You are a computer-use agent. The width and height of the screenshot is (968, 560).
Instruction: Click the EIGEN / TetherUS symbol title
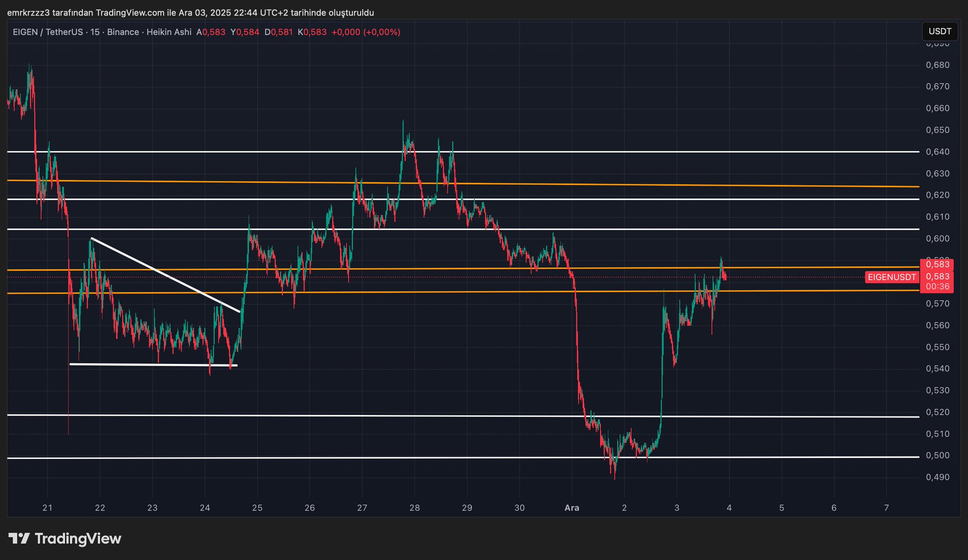click(x=47, y=32)
